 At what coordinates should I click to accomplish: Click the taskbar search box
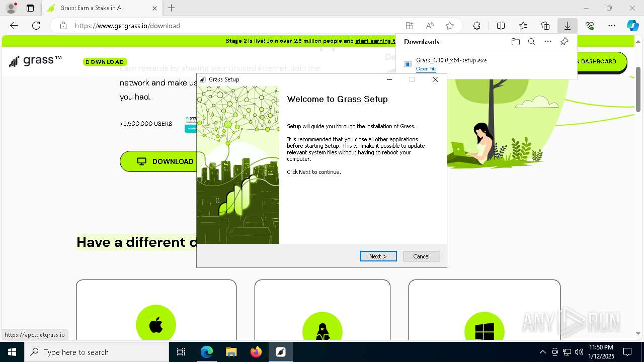click(x=97, y=352)
